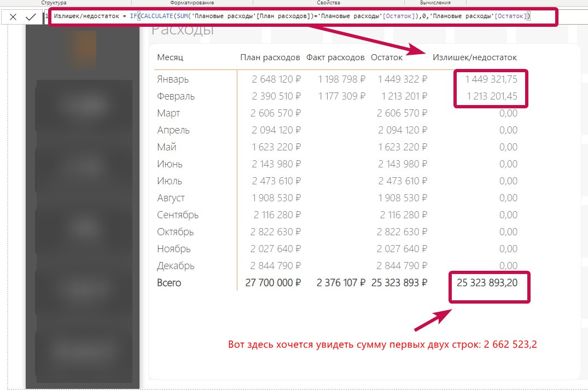588x390 pixels.
Task: Click the План расходов column header
Action: point(270,57)
